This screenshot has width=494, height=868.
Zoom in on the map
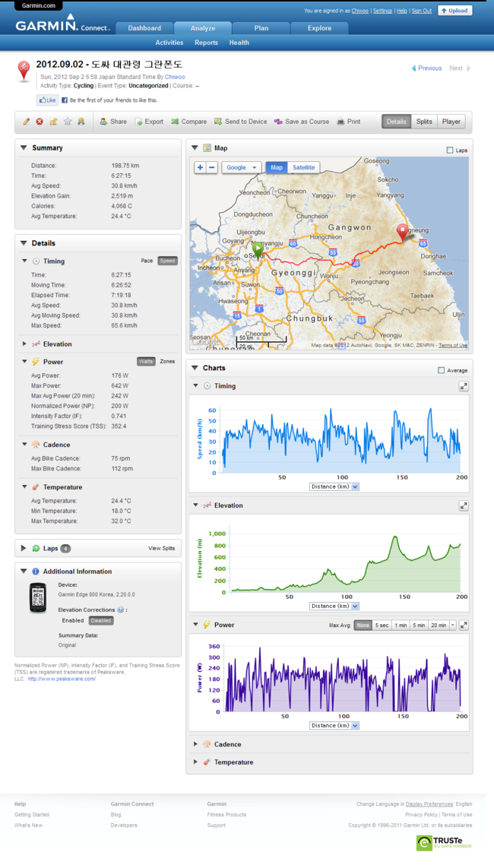200,167
